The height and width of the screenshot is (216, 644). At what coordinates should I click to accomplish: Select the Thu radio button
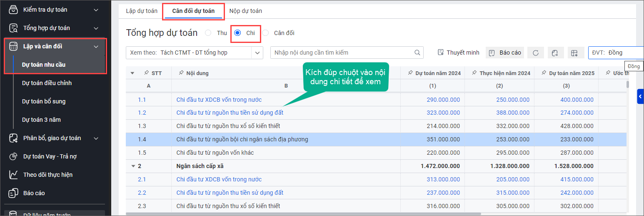click(x=208, y=33)
